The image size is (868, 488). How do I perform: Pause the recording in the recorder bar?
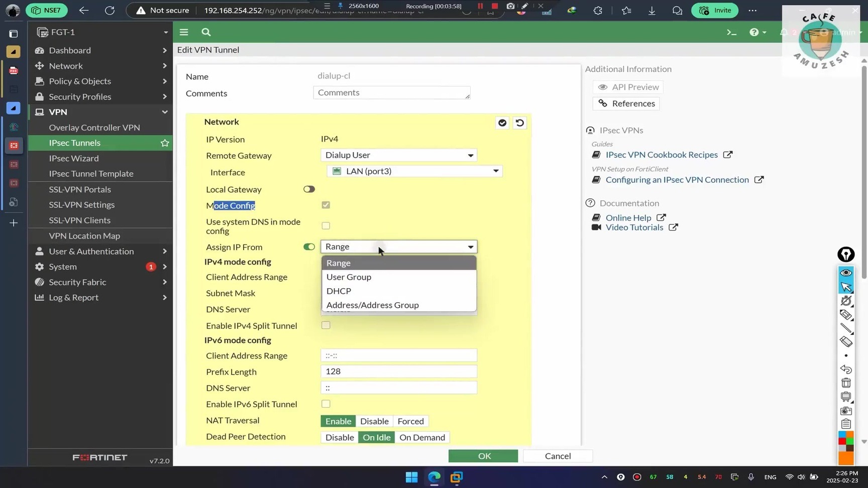pyautogui.click(x=480, y=6)
